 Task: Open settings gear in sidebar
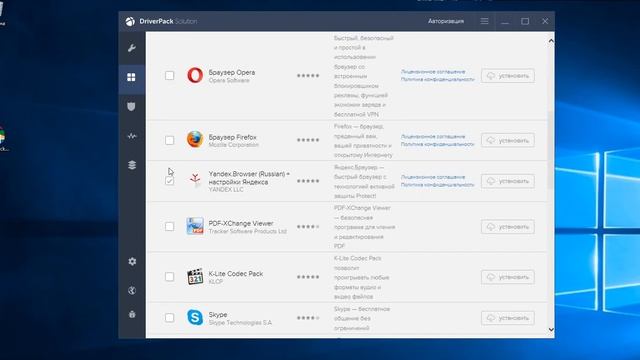pyautogui.click(x=132, y=261)
